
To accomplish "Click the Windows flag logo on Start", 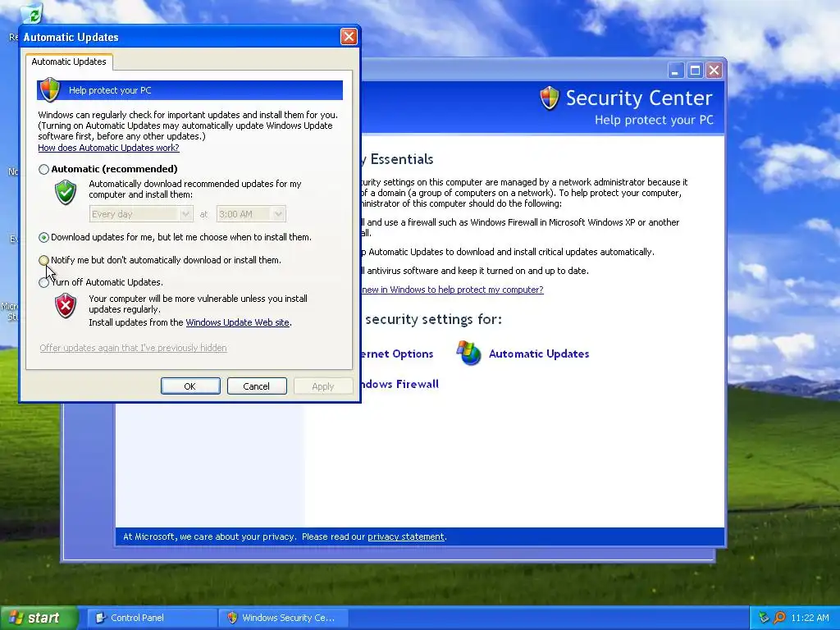I will pyautogui.click(x=16, y=618).
